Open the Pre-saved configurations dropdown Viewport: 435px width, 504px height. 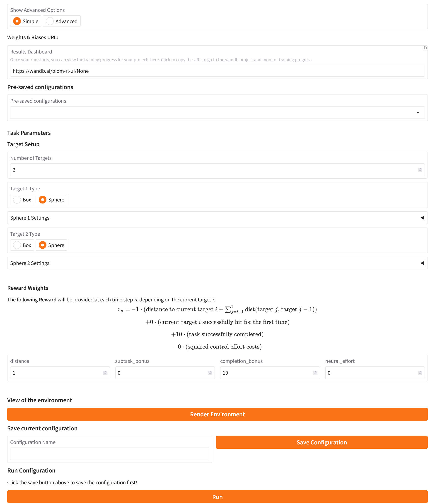(x=217, y=113)
